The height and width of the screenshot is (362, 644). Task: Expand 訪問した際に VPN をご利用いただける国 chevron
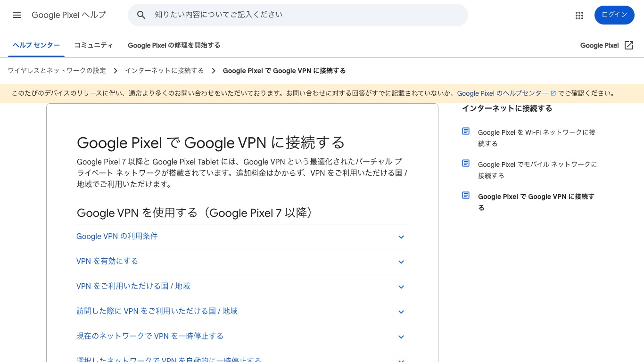(x=401, y=312)
